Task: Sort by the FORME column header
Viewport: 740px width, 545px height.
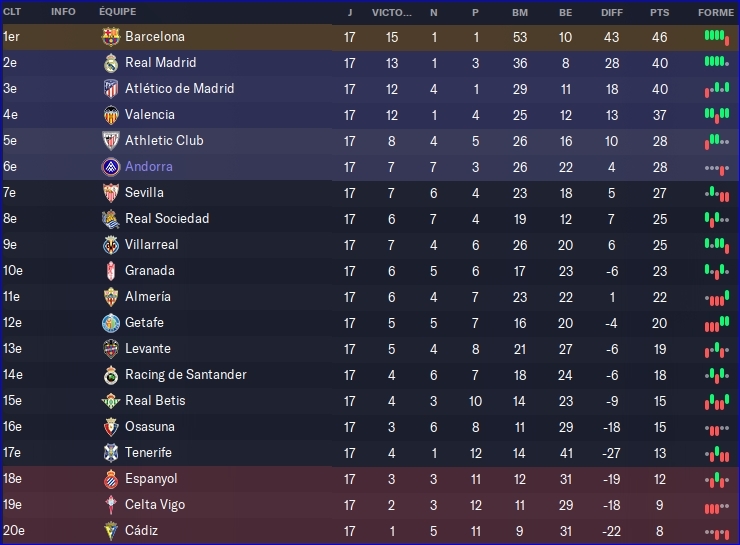Action: tap(715, 12)
